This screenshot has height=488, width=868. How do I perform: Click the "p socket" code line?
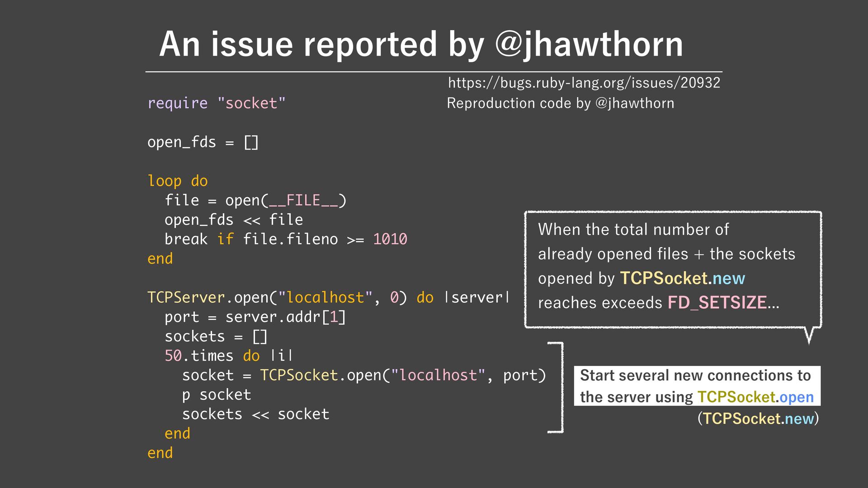click(x=217, y=394)
